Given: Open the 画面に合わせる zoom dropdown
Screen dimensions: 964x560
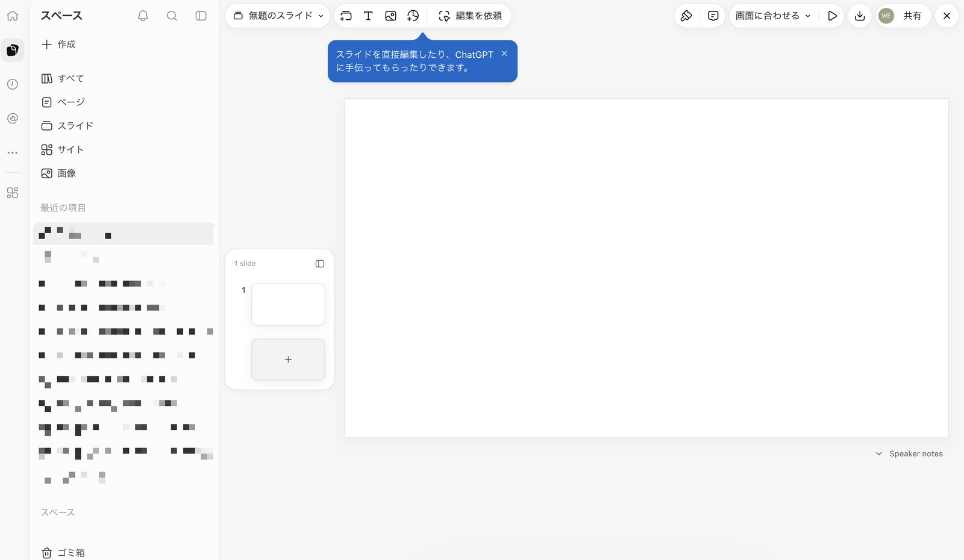Looking at the screenshot, I should [x=773, y=16].
